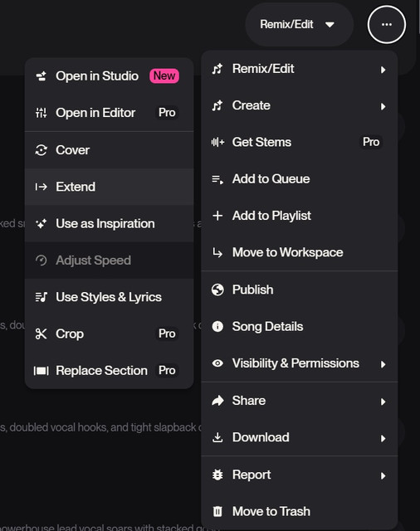This screenshot has width=420, height=531.
Task: Select Add to Queue menu entry
Action: click(300, 179)
